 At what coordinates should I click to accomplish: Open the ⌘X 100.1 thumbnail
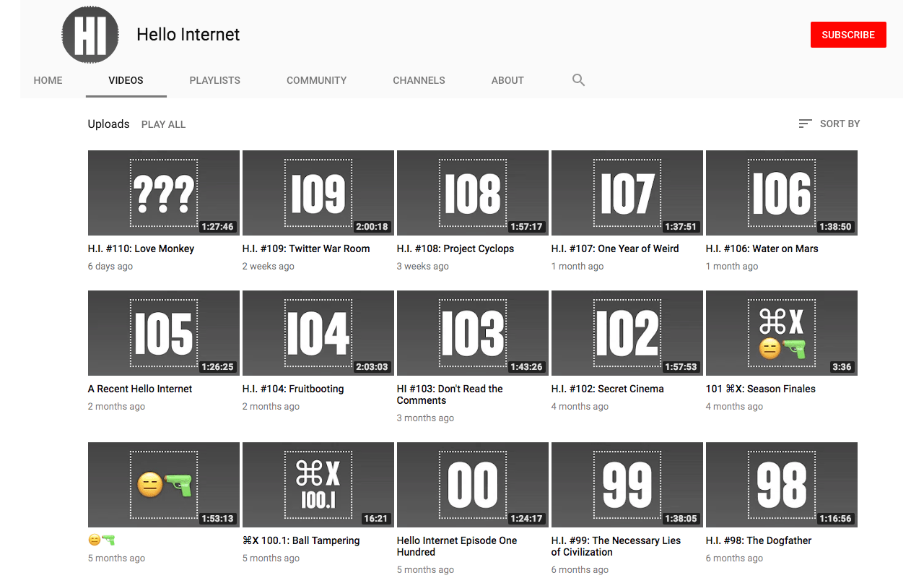318,485
